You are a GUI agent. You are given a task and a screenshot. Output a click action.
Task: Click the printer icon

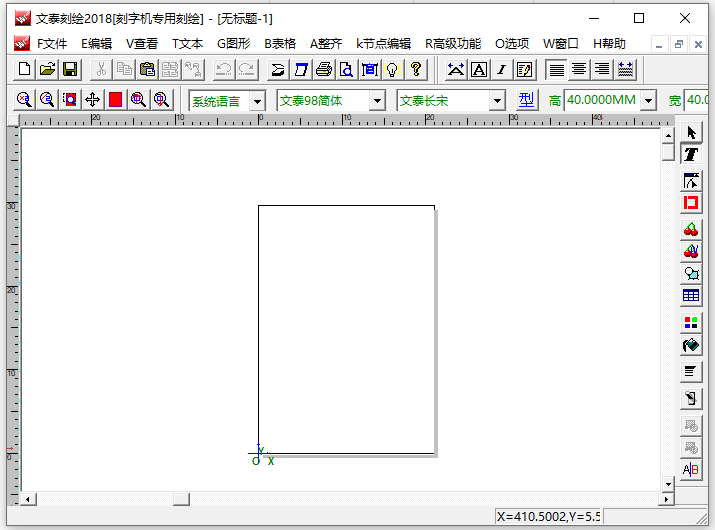(324, 70)
